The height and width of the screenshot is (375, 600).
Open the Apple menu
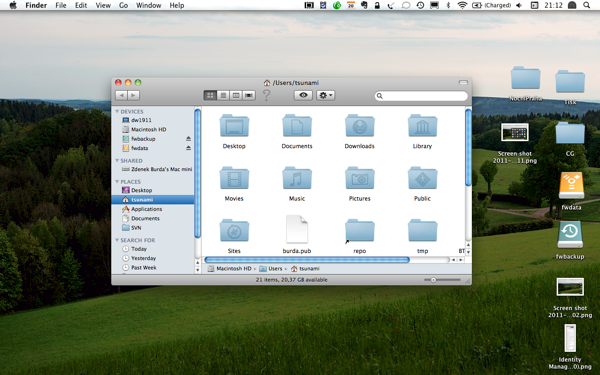13,5
